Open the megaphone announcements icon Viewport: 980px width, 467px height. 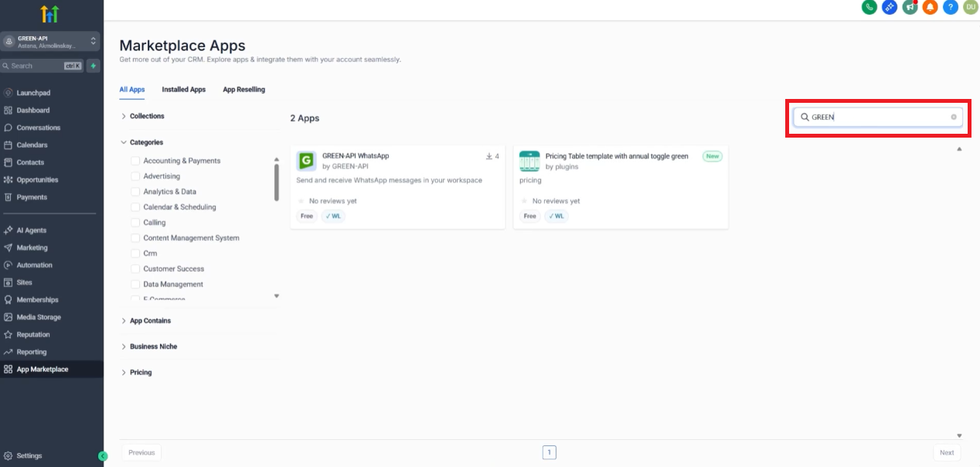click(x=910, y=7)
